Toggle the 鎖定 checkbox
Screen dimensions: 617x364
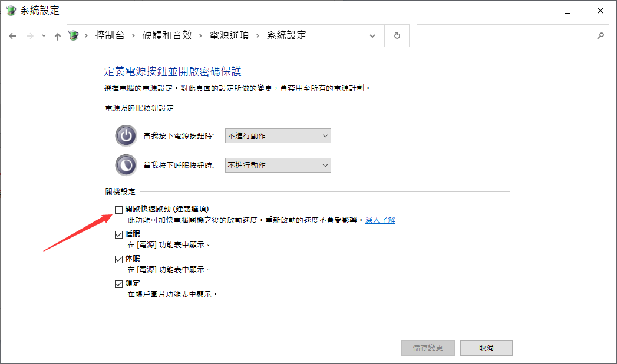click(x=119, y=284)
